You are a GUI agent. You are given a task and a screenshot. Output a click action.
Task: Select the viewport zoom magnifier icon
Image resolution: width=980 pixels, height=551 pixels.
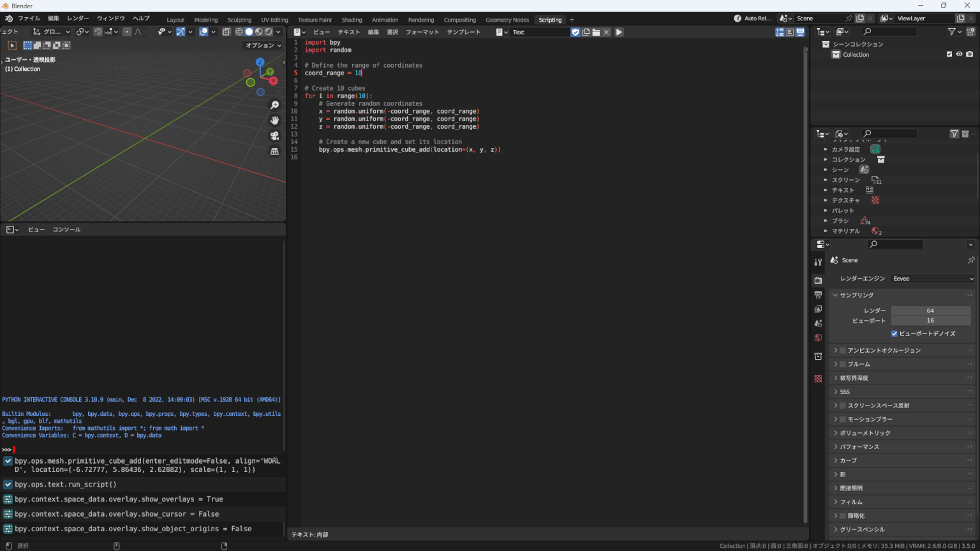(x=274, y=105)
